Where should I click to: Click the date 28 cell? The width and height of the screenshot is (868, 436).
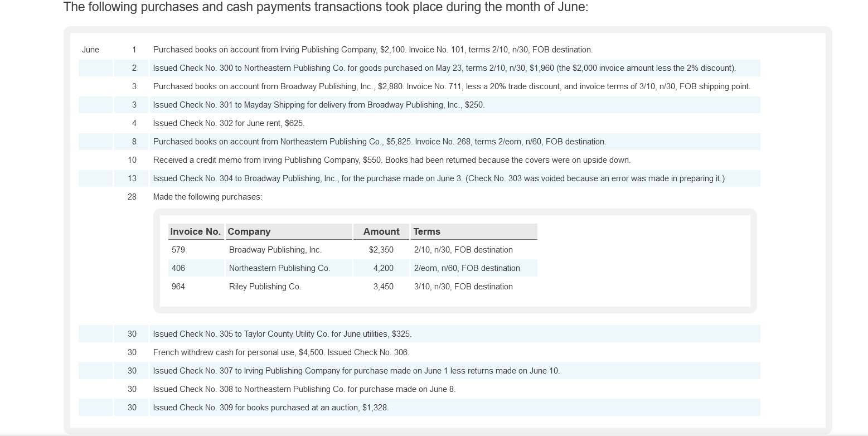click(x=132, y=197)
